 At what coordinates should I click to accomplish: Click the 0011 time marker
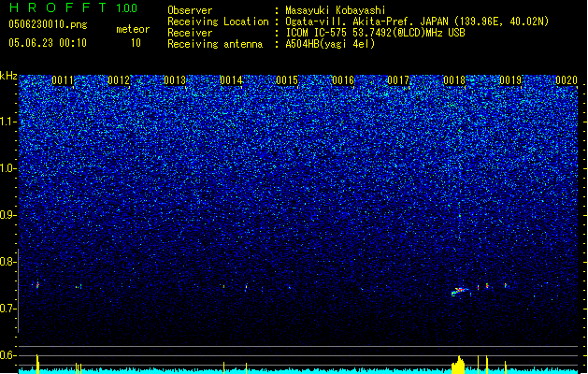click(x=63, y=80)
